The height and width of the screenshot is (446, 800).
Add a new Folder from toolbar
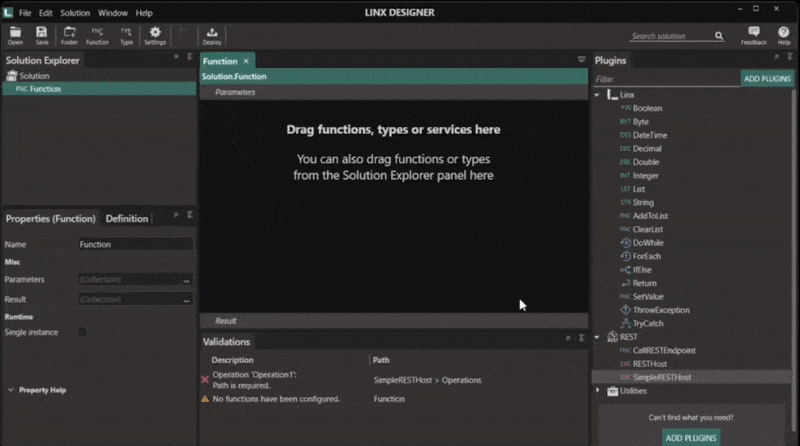click(x=69, y=36)
